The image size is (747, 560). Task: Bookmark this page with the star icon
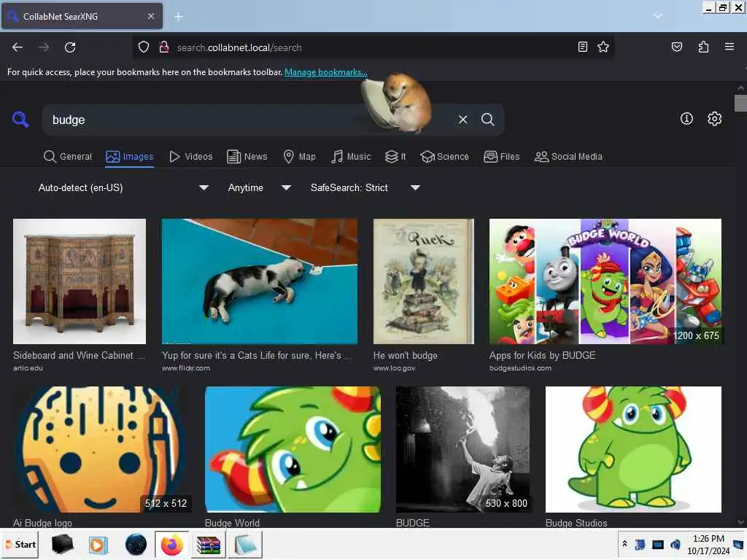603,47
